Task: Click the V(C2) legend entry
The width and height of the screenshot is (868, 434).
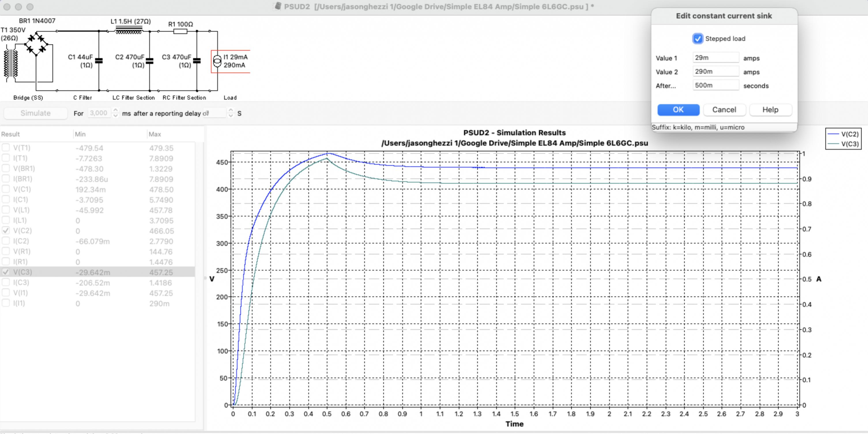Action: 843,134
